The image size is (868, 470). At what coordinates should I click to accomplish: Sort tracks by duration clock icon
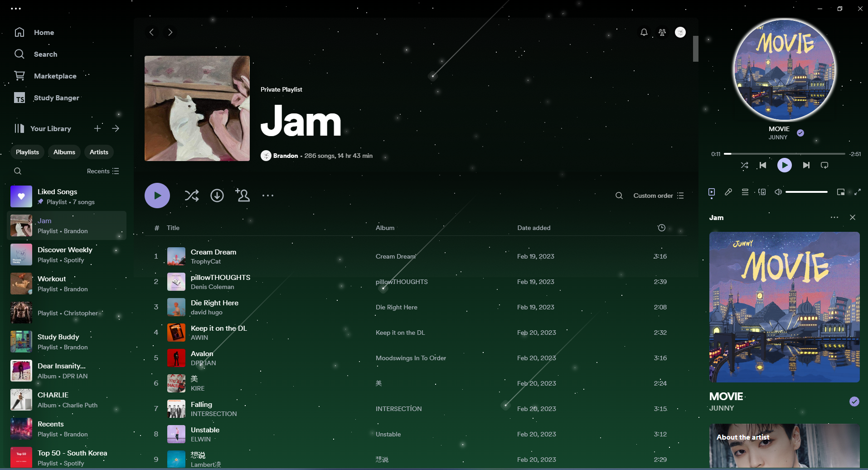point(661,228)
